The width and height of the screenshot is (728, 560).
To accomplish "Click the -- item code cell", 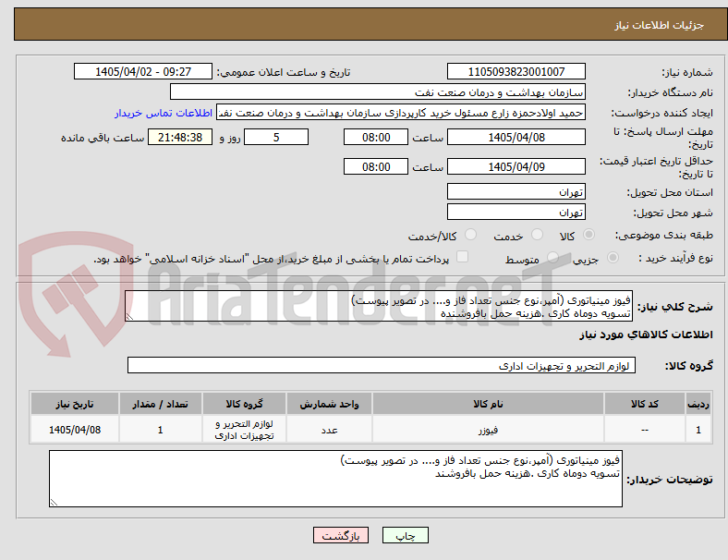I will tap(645, 430).
